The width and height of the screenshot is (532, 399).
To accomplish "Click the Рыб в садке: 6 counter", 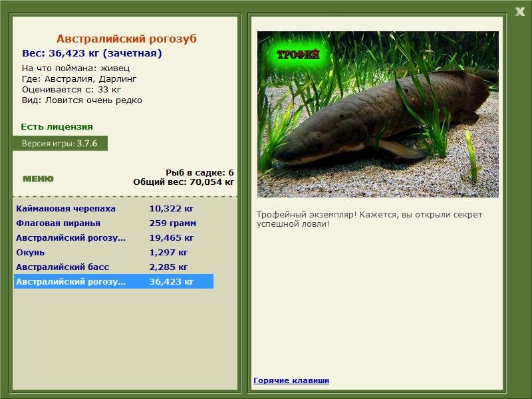I will (199, 172).
